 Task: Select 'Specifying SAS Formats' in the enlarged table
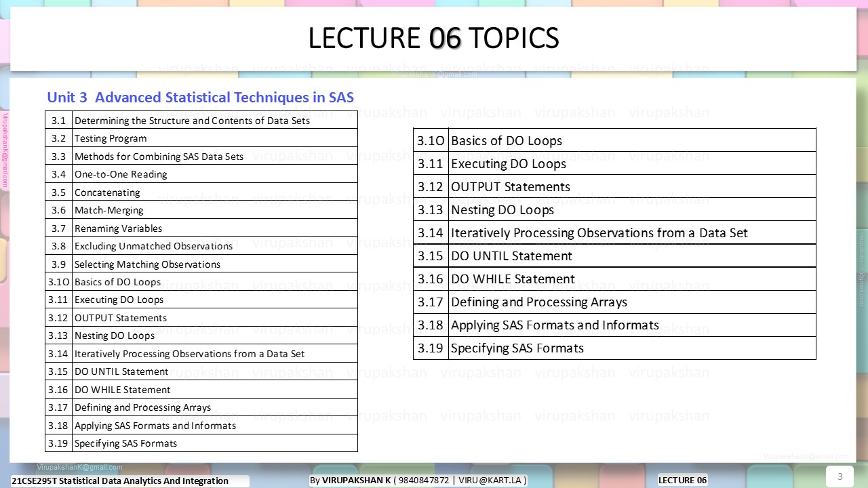pos(517,348)
